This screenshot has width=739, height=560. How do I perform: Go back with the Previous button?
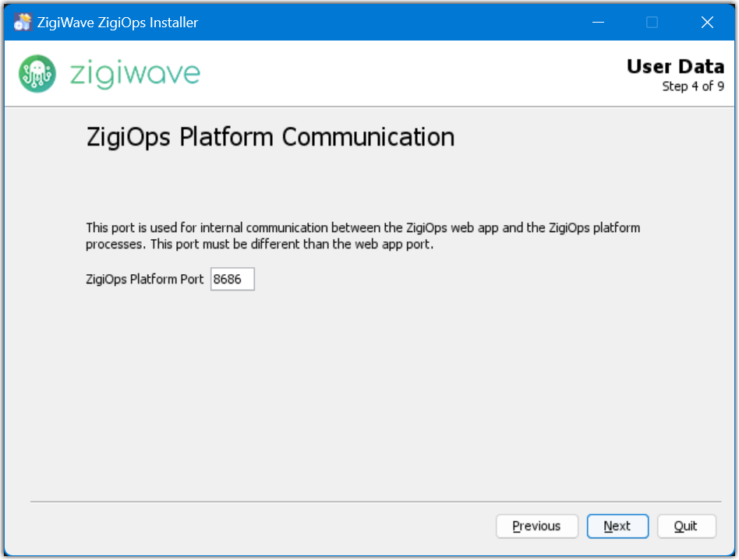pyautogui.click(x=536, y=527)
